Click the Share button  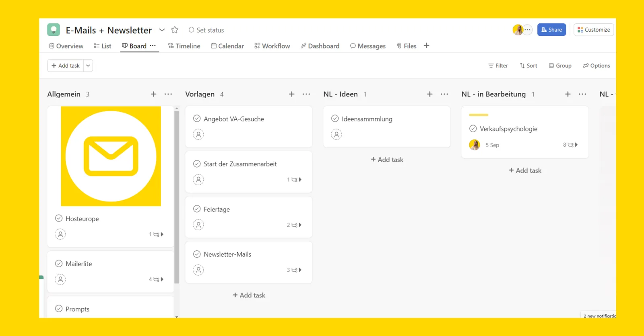point(551,30)
